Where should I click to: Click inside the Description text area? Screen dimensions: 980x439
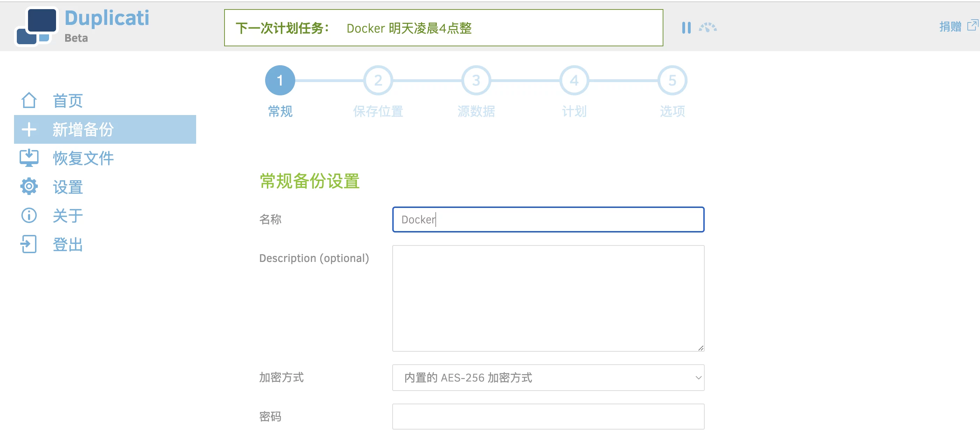(548, 298)
